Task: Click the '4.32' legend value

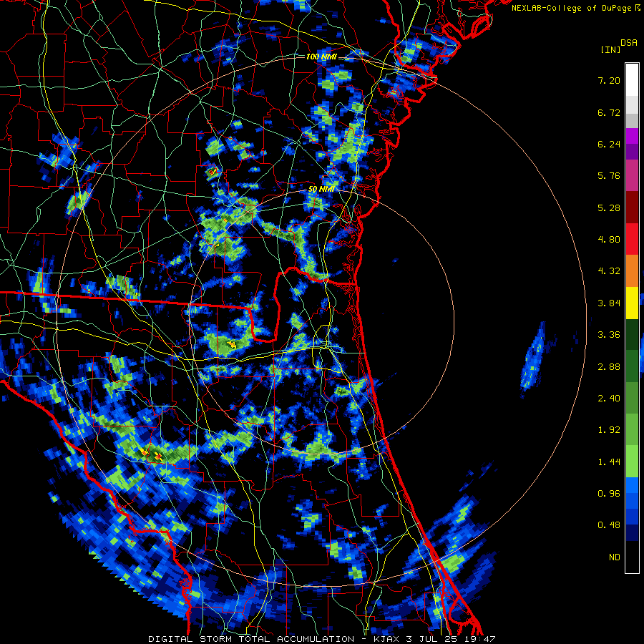Action: coord(609,271)
